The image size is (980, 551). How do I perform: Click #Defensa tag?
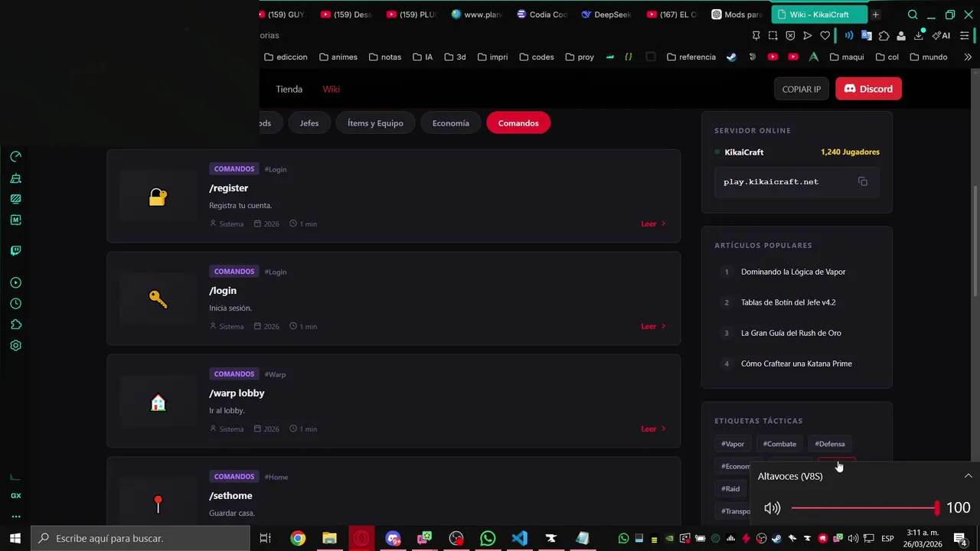pyautogui.click(x=830, y=444)
